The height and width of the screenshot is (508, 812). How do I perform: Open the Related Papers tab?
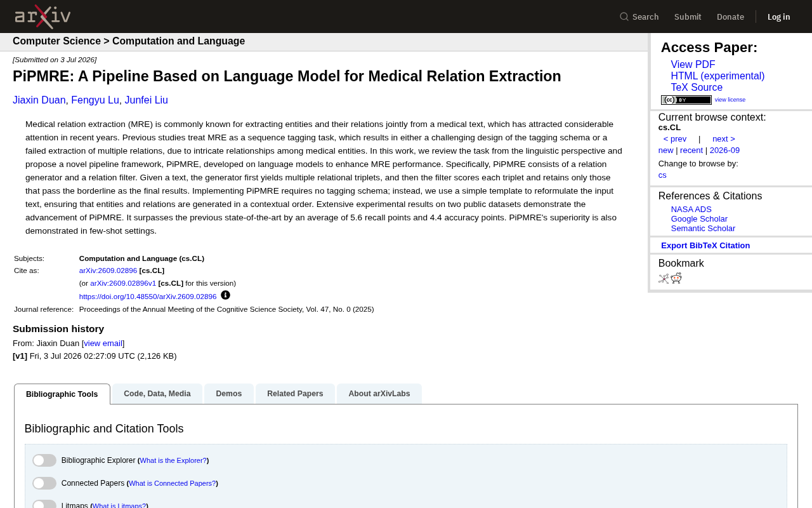295,394
